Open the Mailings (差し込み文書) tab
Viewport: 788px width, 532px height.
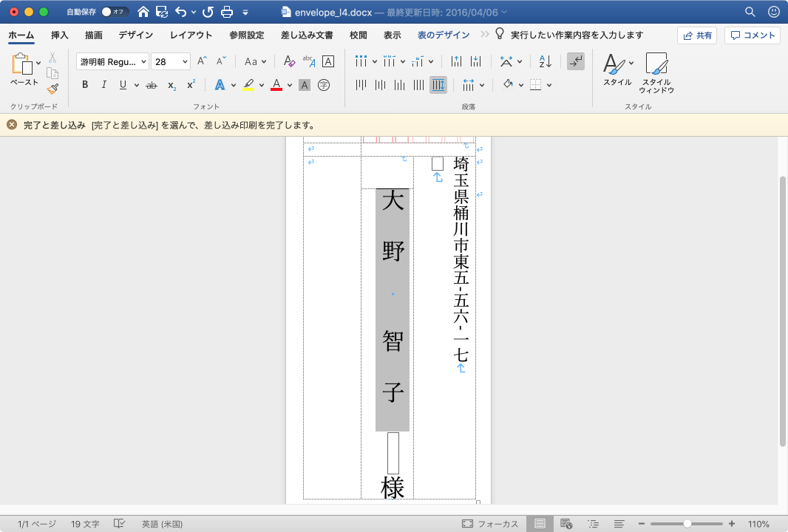(307, 35)
